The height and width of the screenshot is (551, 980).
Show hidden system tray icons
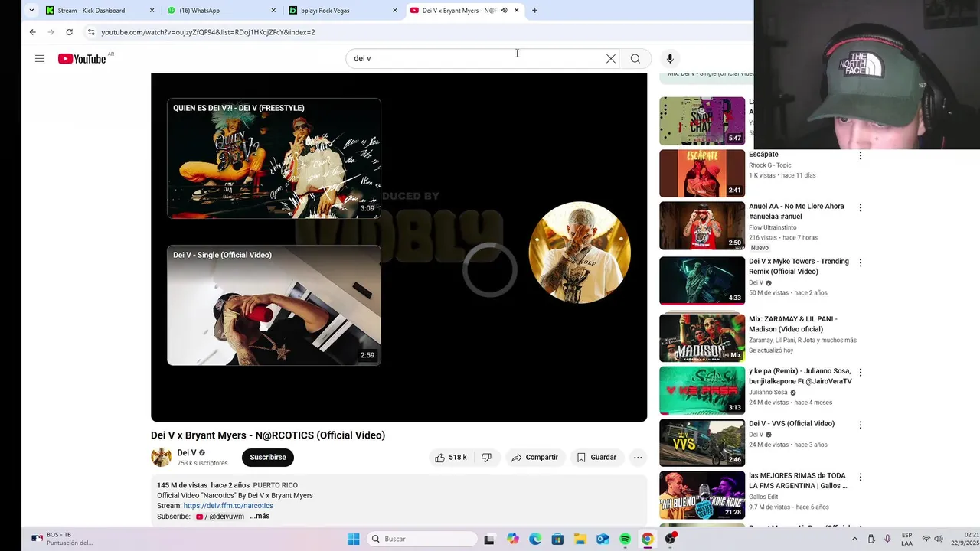tap(855, 539)
